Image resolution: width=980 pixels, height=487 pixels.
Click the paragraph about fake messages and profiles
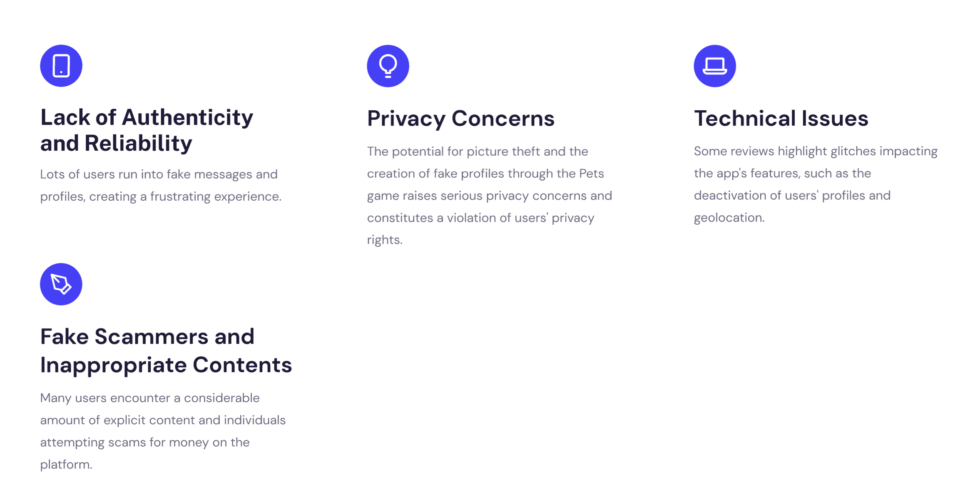(x=161, y=185)
